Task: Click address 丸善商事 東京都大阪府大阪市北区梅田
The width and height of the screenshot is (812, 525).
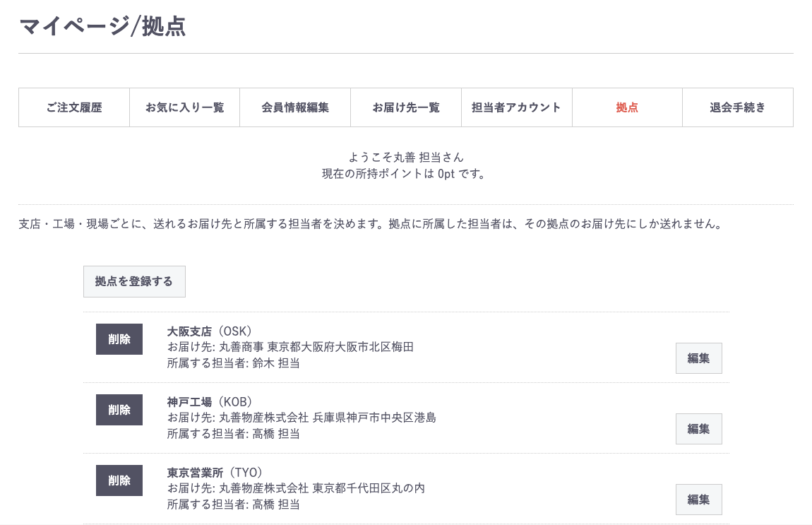Action: point(316,347)
